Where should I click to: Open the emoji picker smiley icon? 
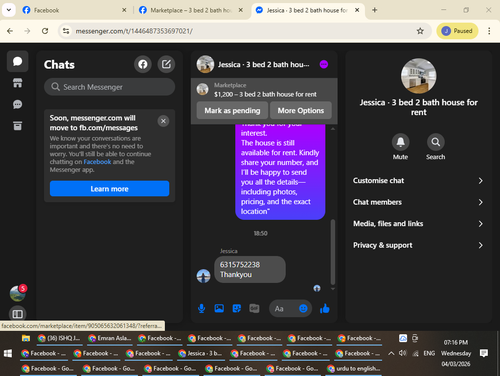coord(303,309)
